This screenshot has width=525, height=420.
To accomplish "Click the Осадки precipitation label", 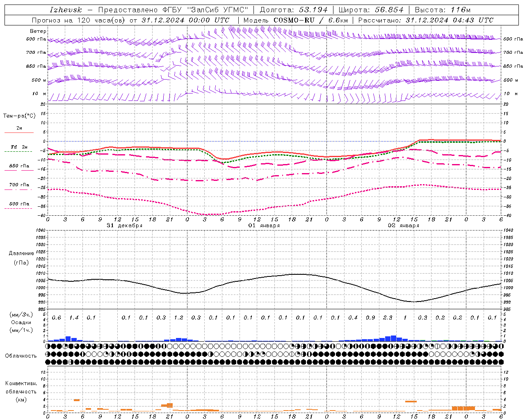I will pos(21,322).
